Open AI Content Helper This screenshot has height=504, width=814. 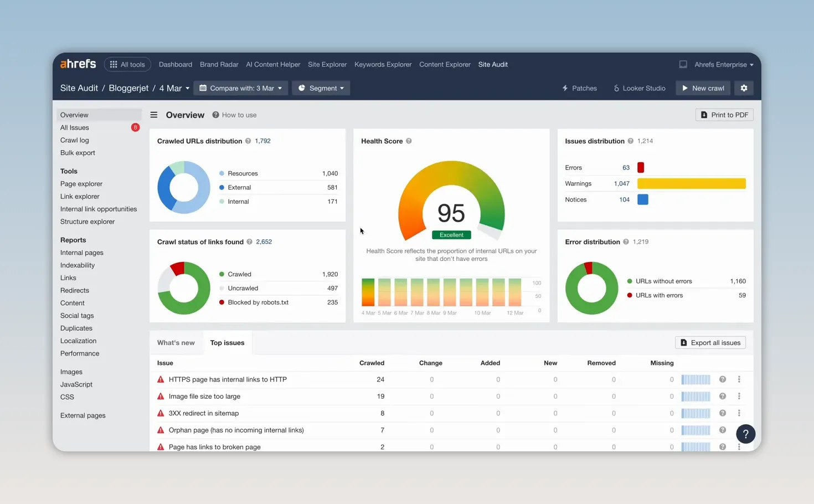[x=273, y=64]
